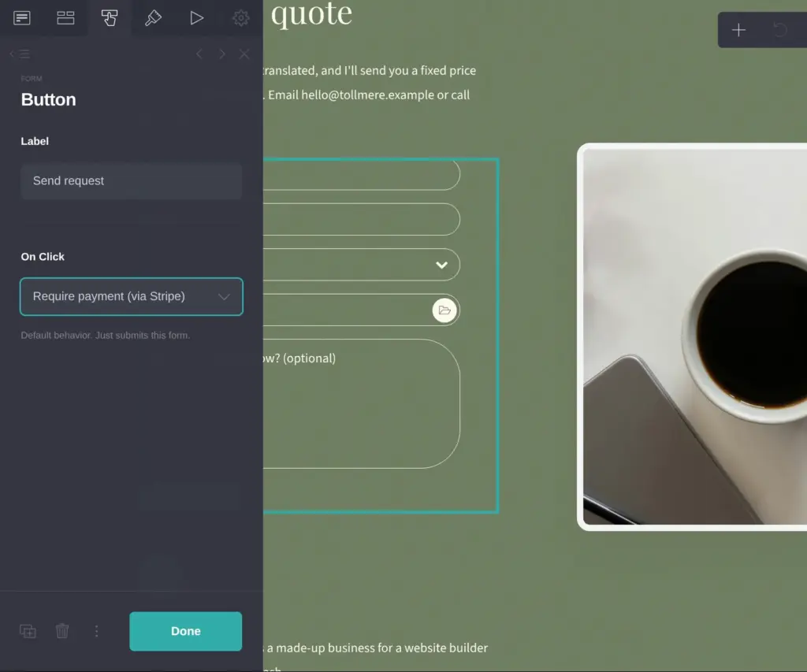Go to the previous element arrow
The height and width of the screenshot is (672, 807).
(x=199, y=54)
